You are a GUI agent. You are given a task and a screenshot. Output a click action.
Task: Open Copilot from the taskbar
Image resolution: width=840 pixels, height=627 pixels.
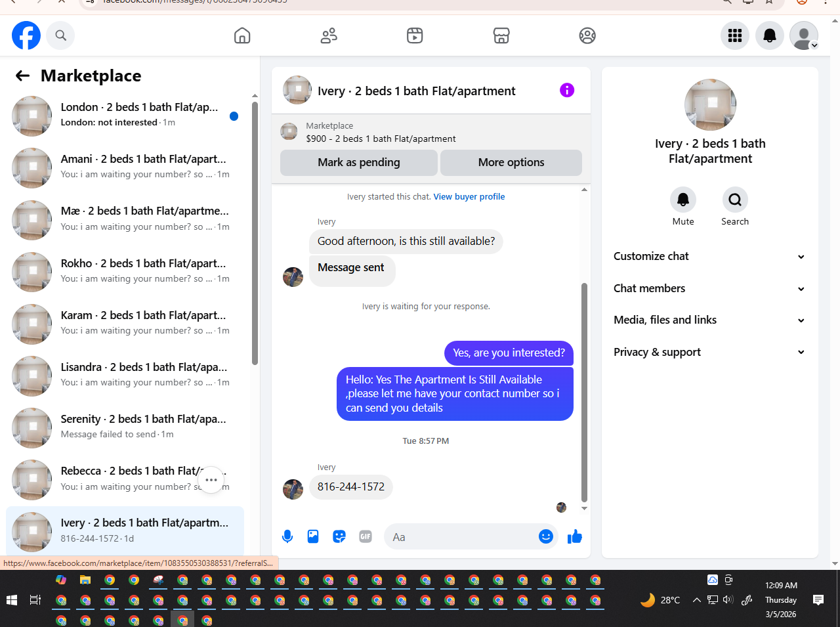click(x=61, y=580)
